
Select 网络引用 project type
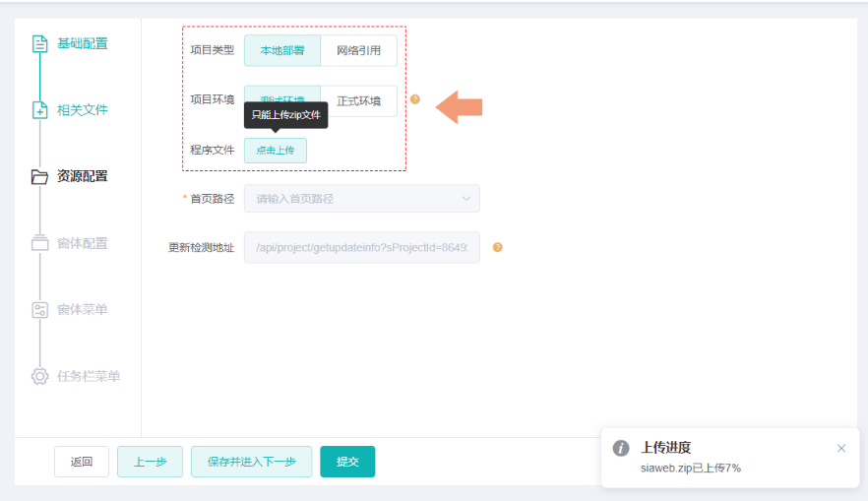(358, 50)
